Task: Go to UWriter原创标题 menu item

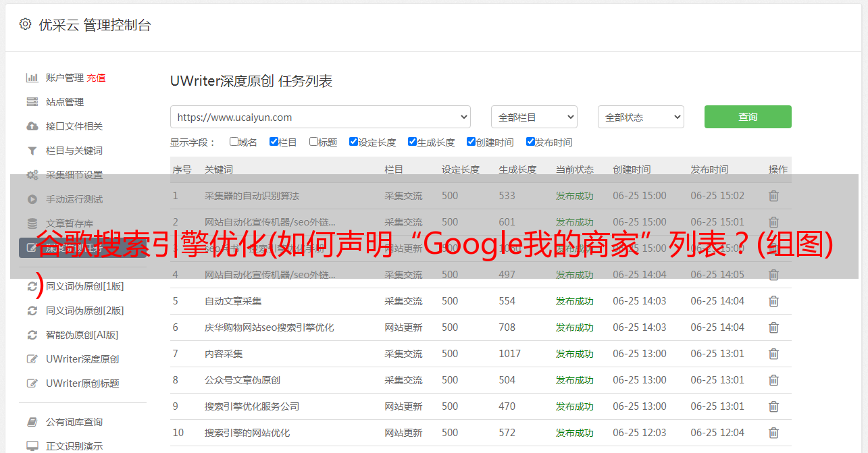Action: pos(82,383)
